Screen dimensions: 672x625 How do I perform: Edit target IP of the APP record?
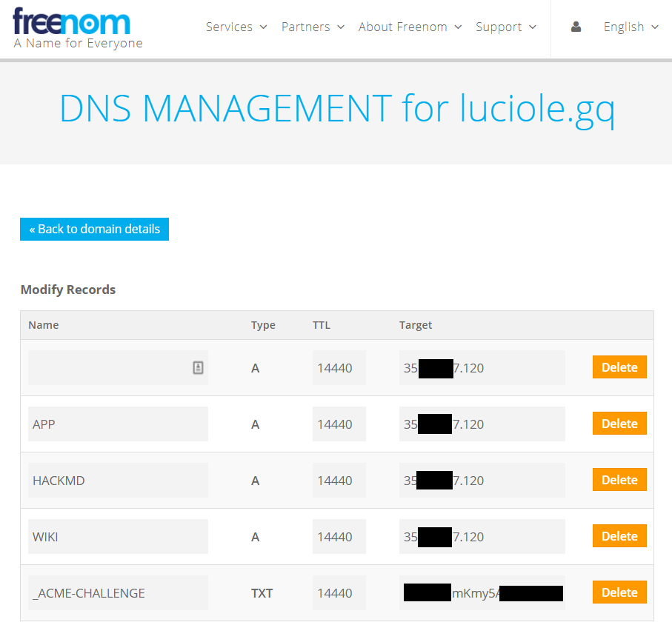click(482, 424)
